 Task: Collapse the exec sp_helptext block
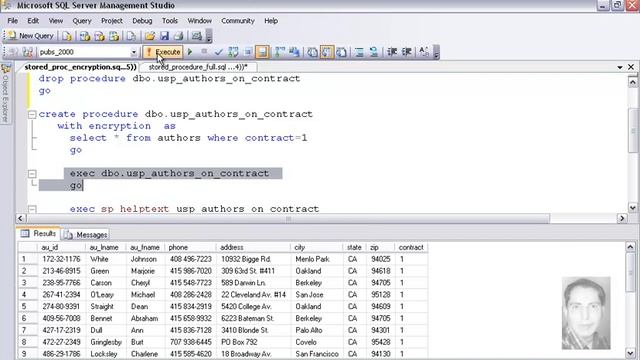32,209
